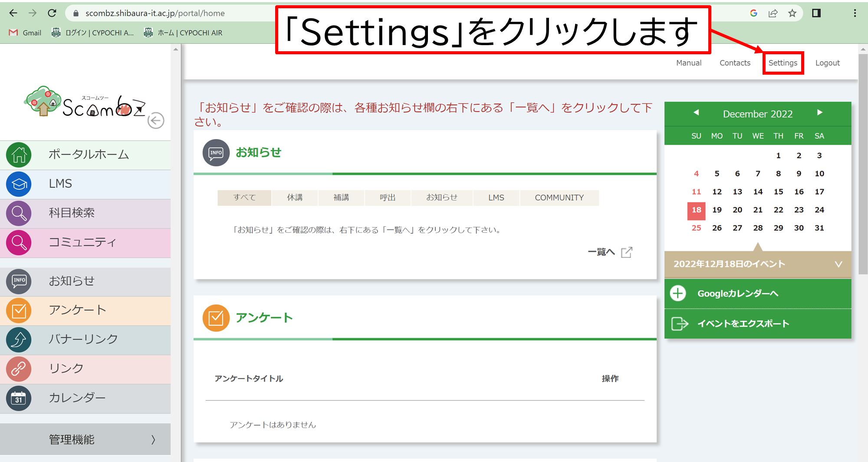Select the 休講 notice tab

[x=295, y=198]
